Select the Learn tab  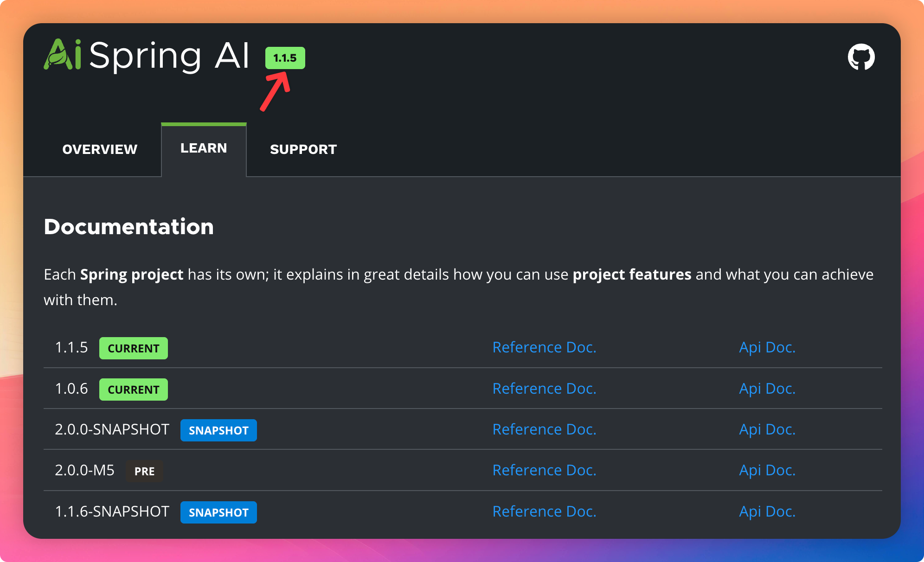pyautogui.click(x=204, y=148)
